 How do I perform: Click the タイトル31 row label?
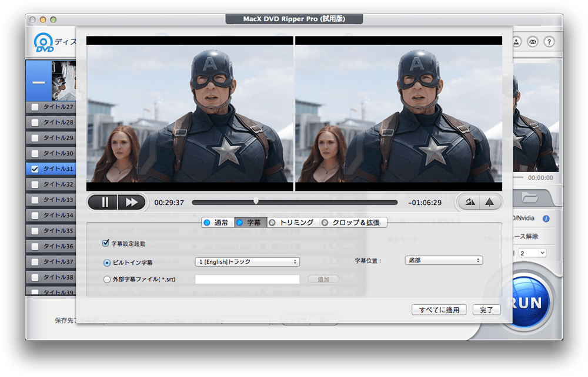pyautogui.click(x=58, y=169)
